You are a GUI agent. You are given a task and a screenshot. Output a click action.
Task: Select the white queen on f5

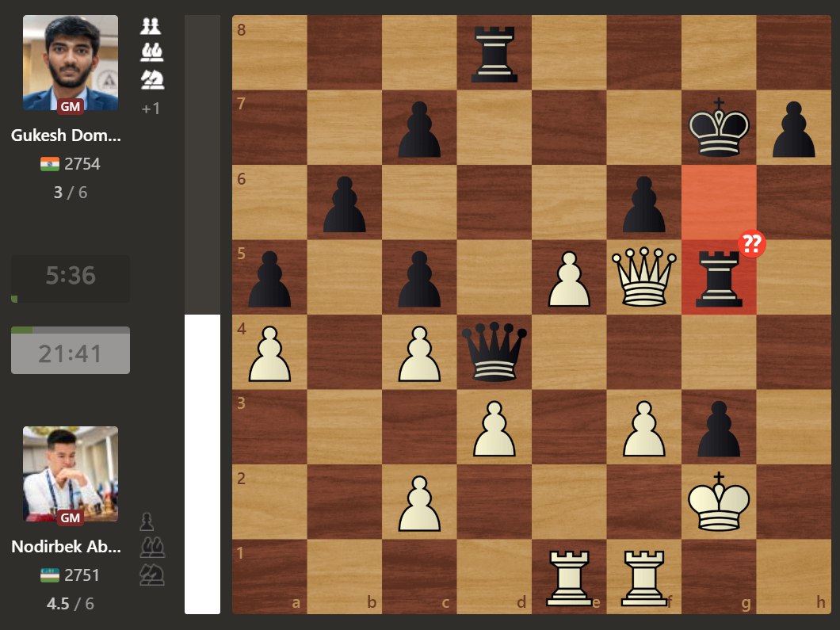click(x=643, y=277)
